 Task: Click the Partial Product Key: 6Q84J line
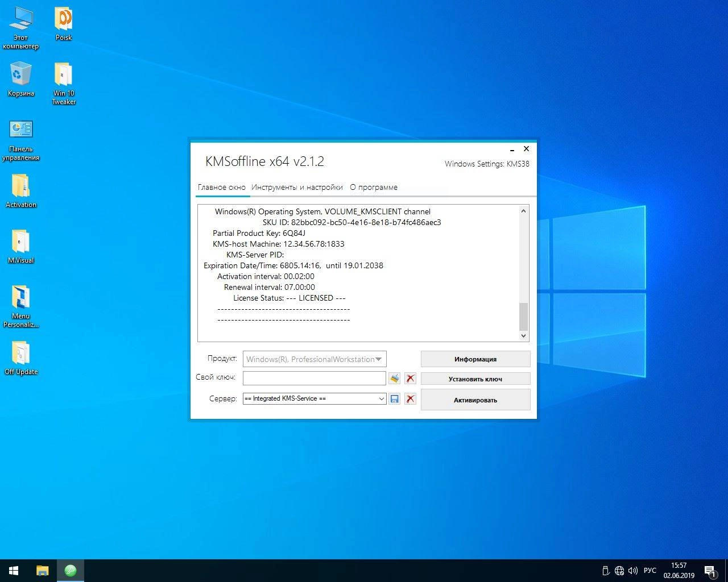pyautogui.click(x=259, y=233)
